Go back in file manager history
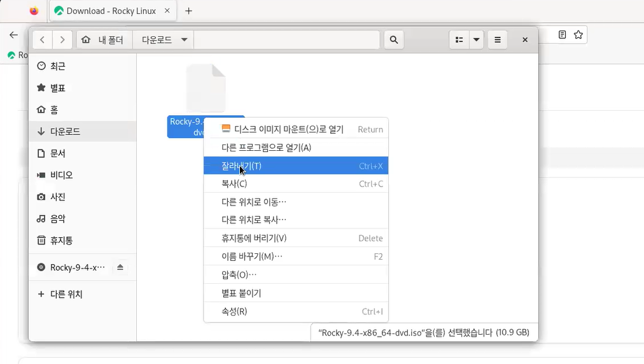 [x=42, y=40]
